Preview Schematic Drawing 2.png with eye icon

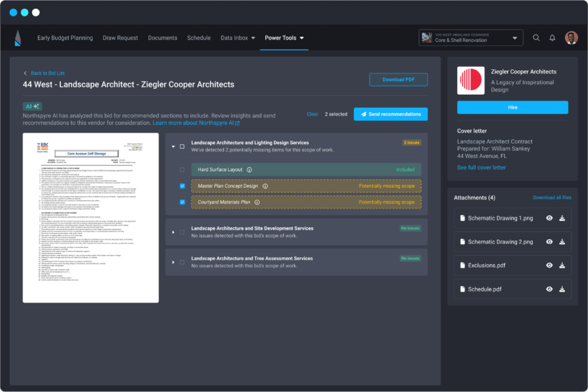coord(550,242)
